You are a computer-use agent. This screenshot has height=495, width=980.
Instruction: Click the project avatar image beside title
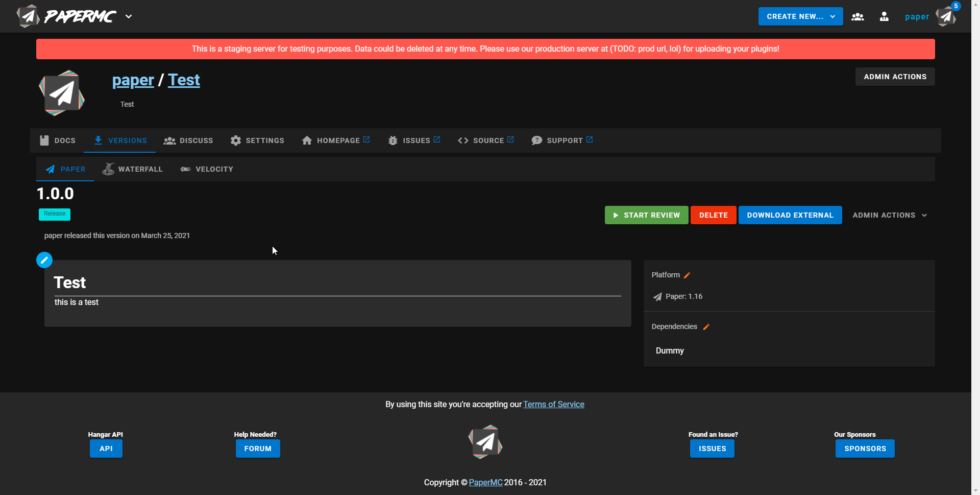pos(62,93)
